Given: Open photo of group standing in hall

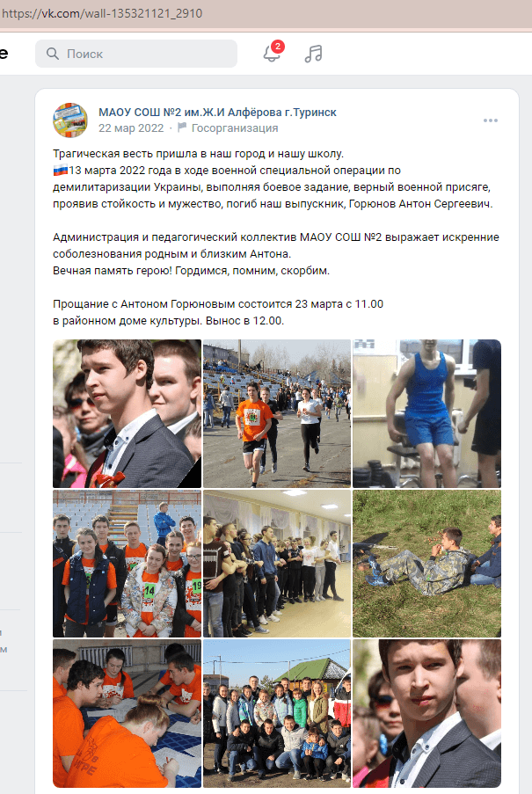Looking at the screenshot, I should 277,563.
